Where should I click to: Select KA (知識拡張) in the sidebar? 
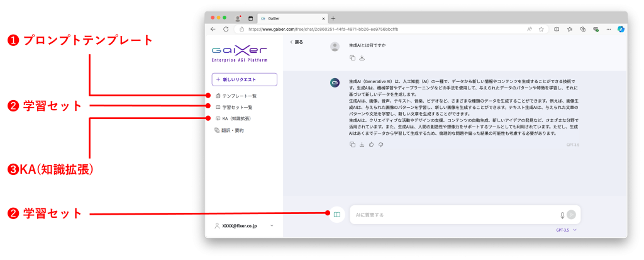pyautogui.click(x=236, y=118)
